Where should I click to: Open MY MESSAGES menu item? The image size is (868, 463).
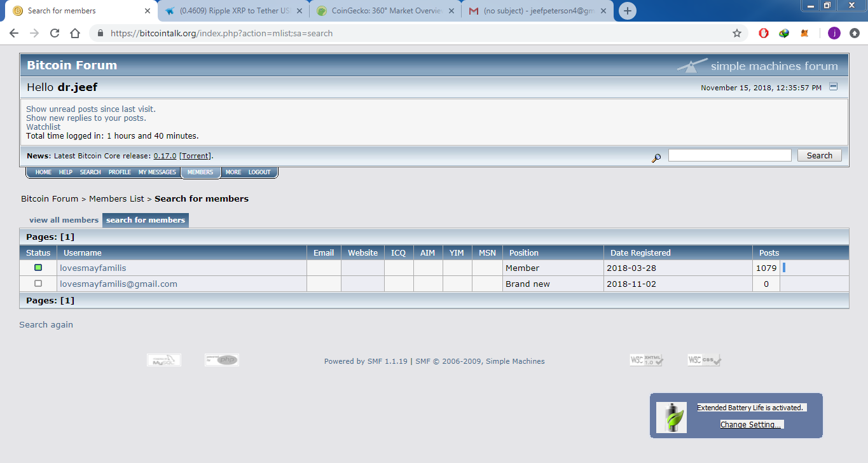coord(157,172)
